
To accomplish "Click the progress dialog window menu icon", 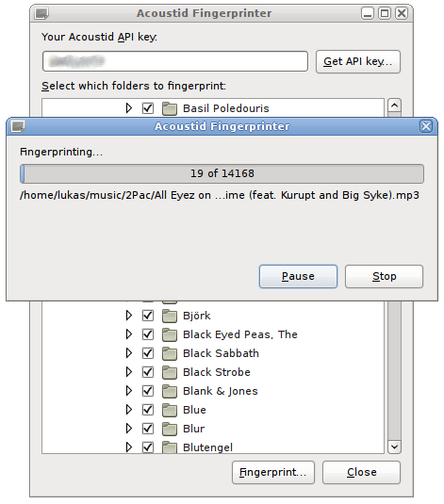I will click(x=18, y=126).
